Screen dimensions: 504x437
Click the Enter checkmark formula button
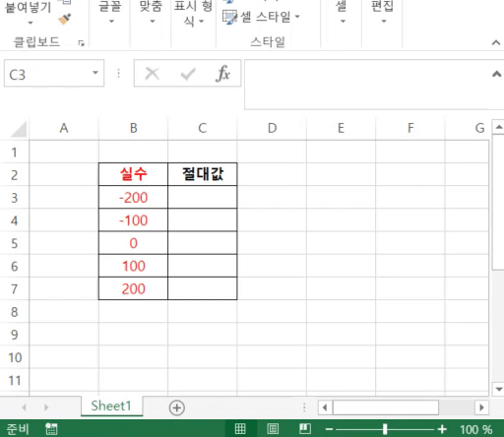188,74
